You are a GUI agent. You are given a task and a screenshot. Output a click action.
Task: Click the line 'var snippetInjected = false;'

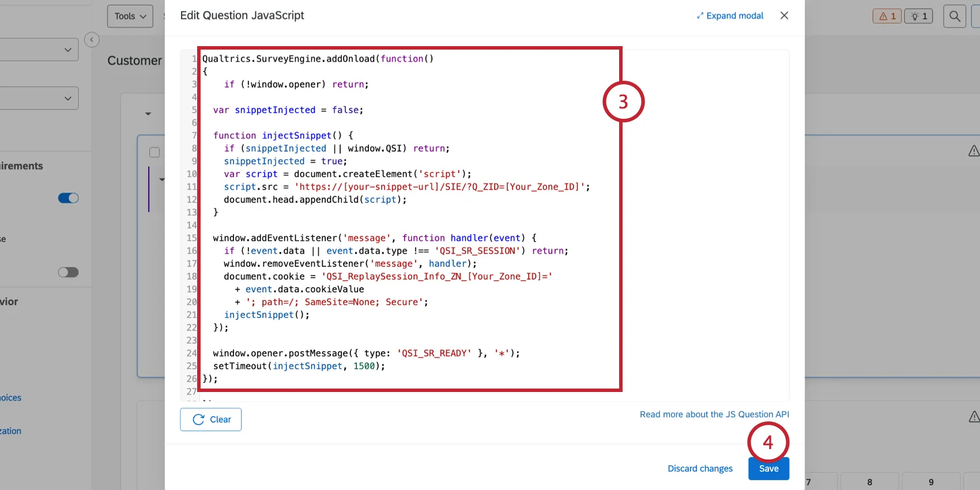point(288,110)
